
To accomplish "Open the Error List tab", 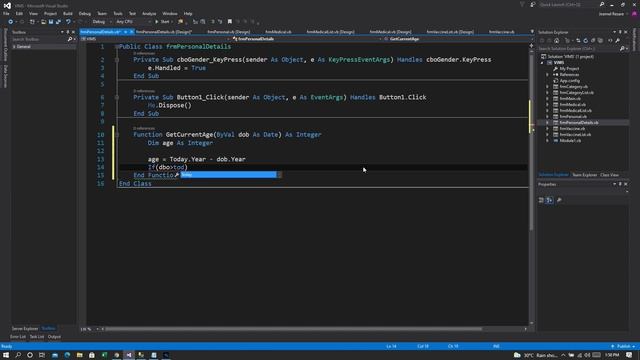I will tap(18, 337).
